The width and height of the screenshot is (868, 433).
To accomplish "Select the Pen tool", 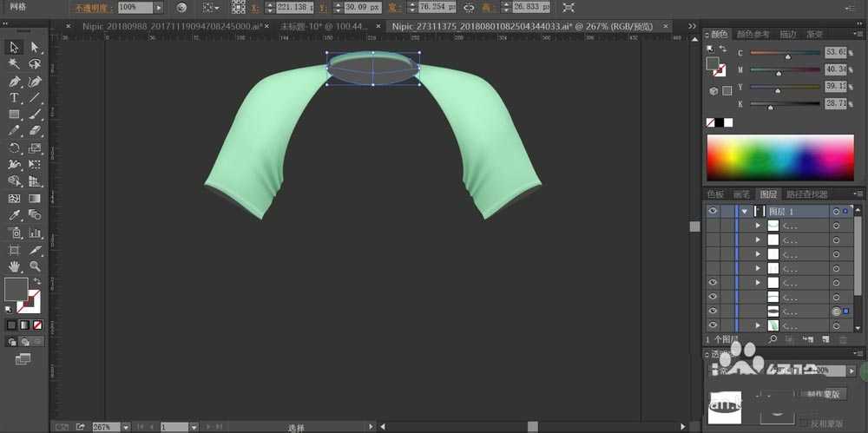I will pyautogui.click(x=15, y=81).
